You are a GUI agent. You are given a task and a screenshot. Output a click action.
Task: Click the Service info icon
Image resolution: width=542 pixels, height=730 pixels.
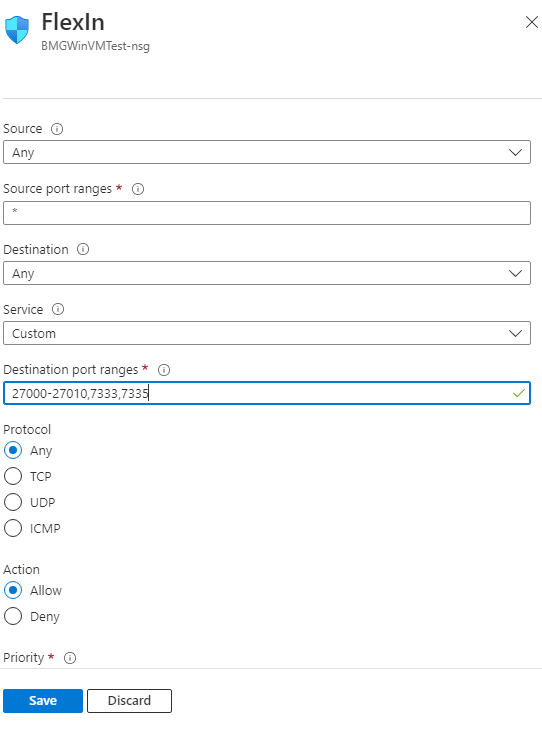(58, 310)
